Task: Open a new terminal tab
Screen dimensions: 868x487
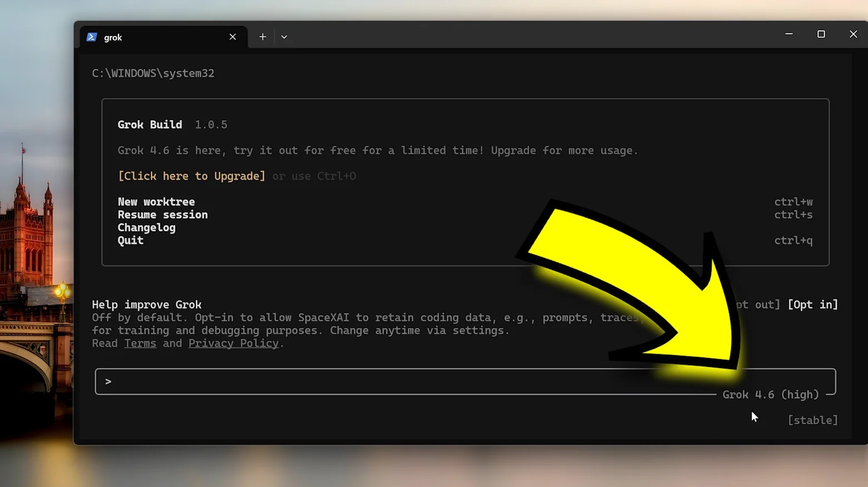Action: [263, 37]
